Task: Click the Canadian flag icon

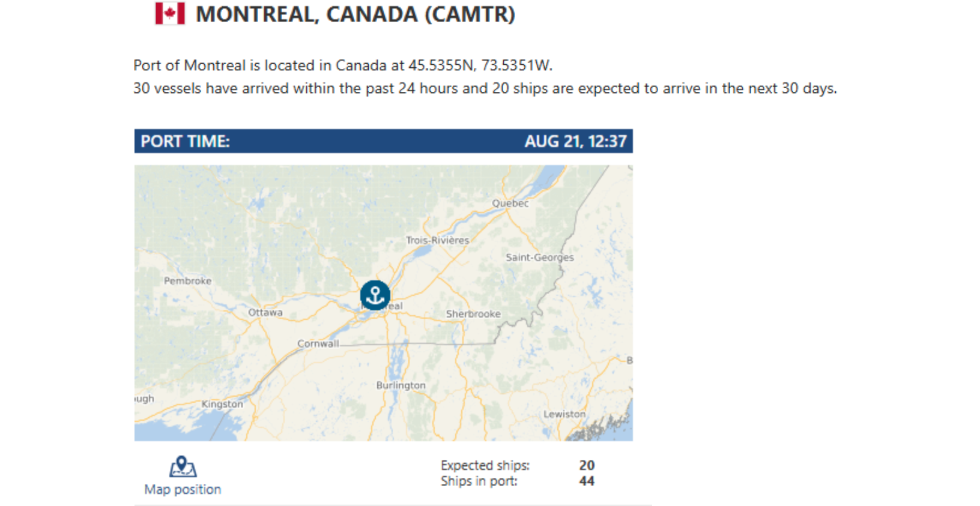Action: [x=170, y=13]
